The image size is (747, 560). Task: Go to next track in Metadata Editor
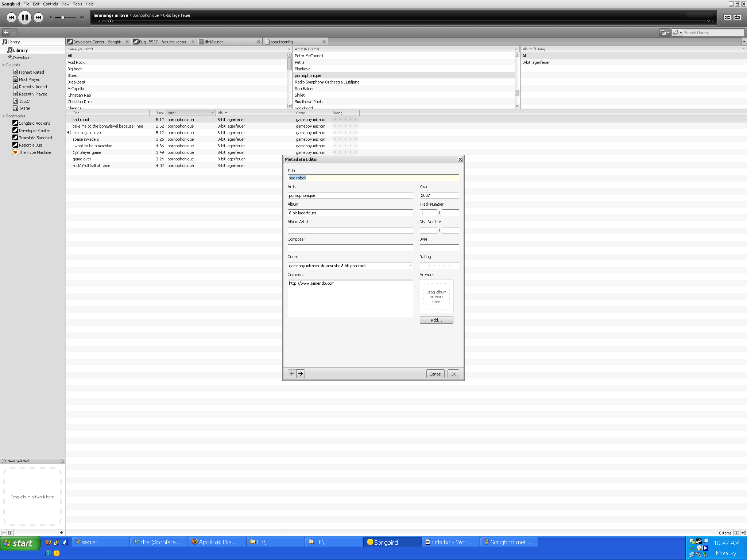(x=301, y=374)
